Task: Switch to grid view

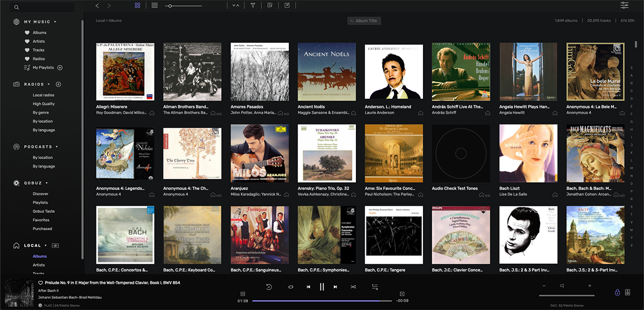Action: tap(138, 5)
